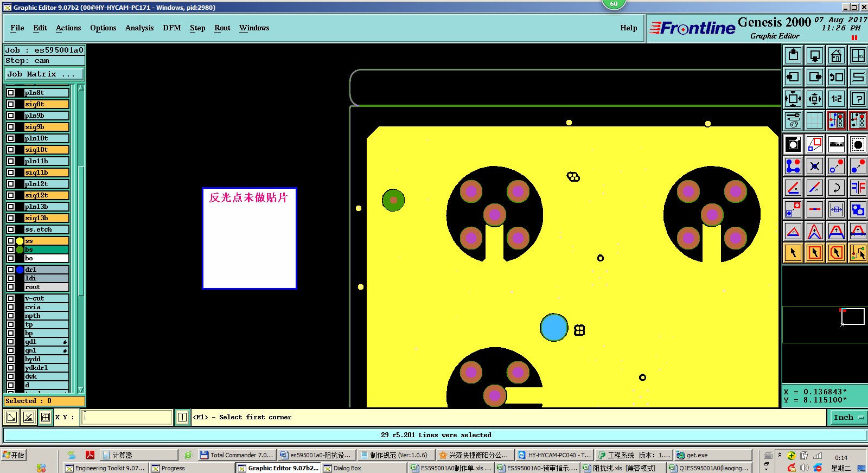Click the zoom out icon with inward arrows
868x473 pixels.
pos(815,99)
